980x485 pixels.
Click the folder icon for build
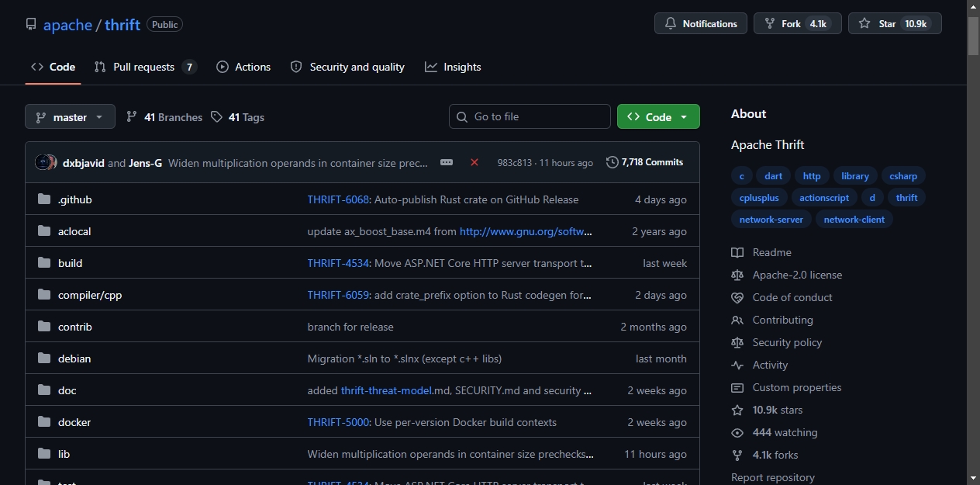click(44, 263)
